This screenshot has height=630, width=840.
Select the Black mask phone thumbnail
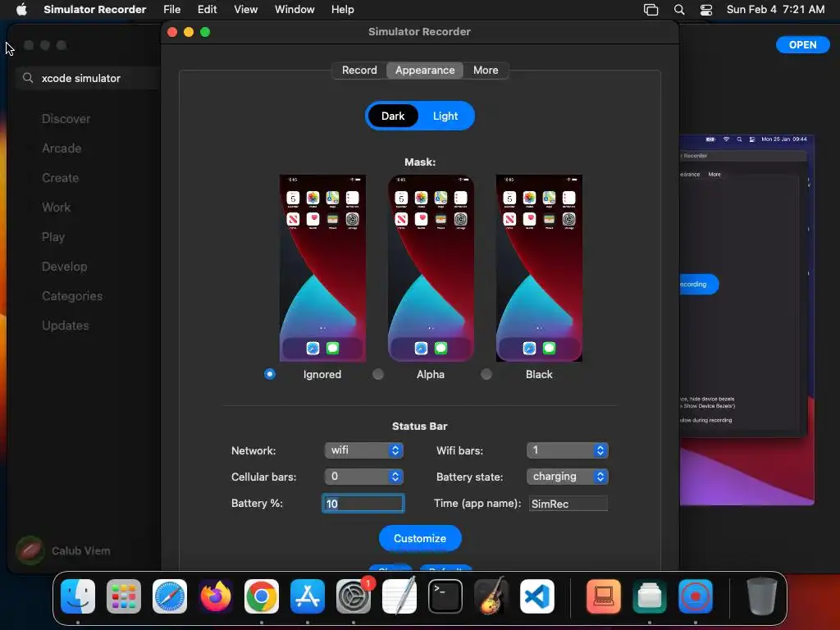click(539, 268)
